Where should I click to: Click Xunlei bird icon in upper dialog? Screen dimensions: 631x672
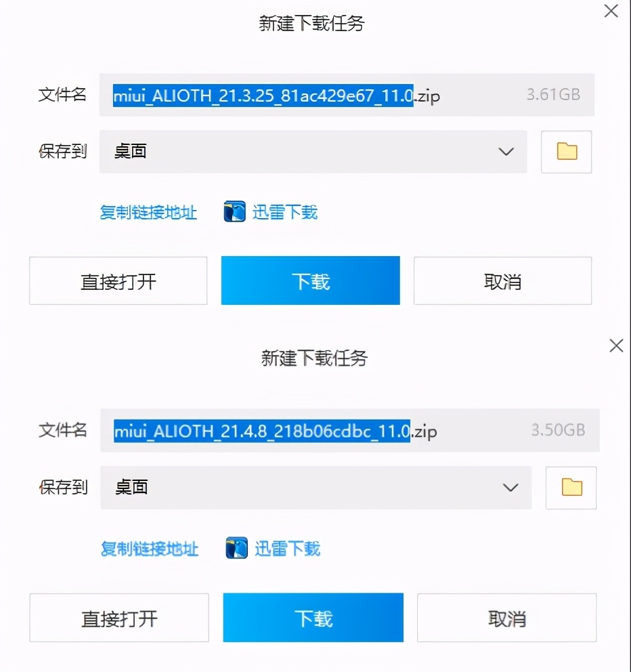[x=235, y=211]
